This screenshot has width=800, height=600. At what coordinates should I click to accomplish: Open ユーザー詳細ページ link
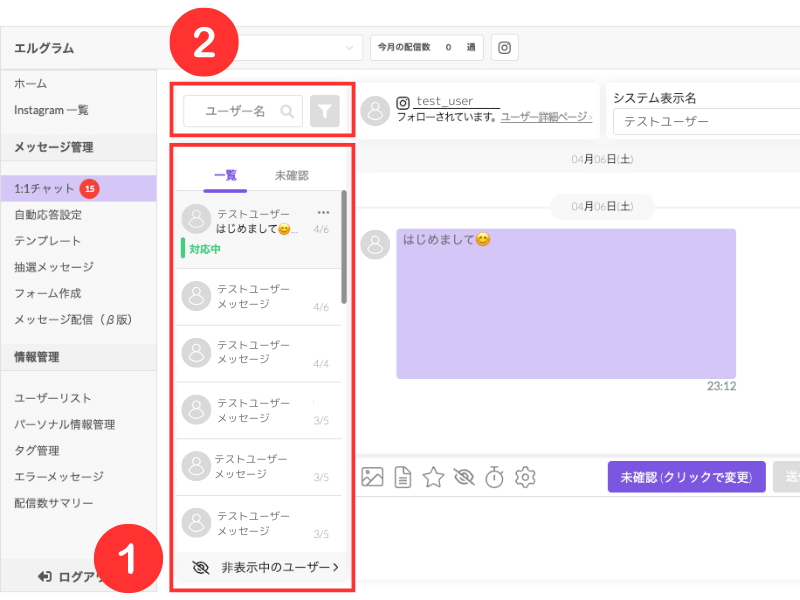(546, 117)
